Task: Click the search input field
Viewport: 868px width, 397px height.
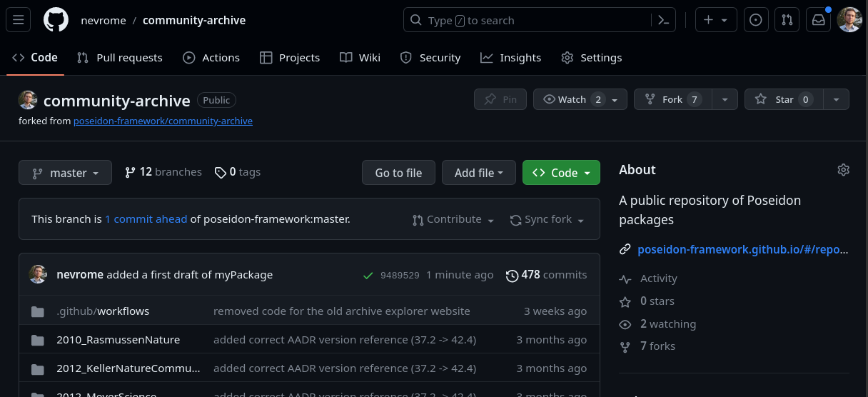Action: click(528, 20)
